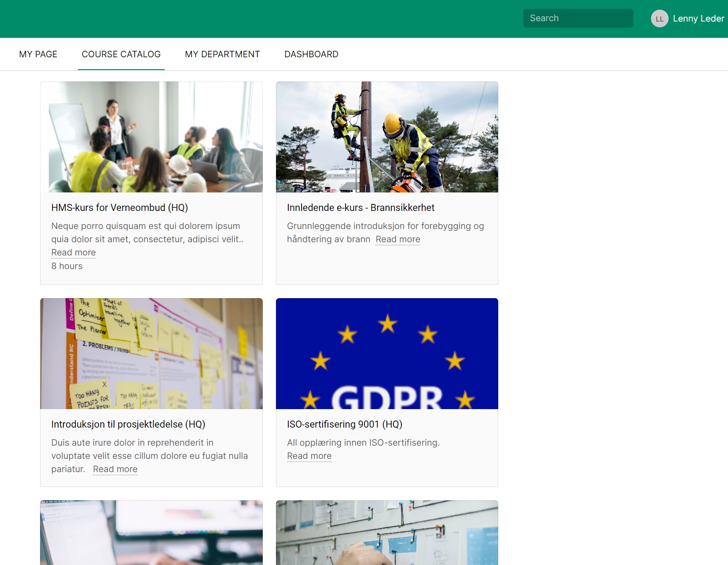The width and height of the screenshot is (728, 565).
Task: Read more about Brannsikkerhet e-kurs
Action: tap(397, 239)
